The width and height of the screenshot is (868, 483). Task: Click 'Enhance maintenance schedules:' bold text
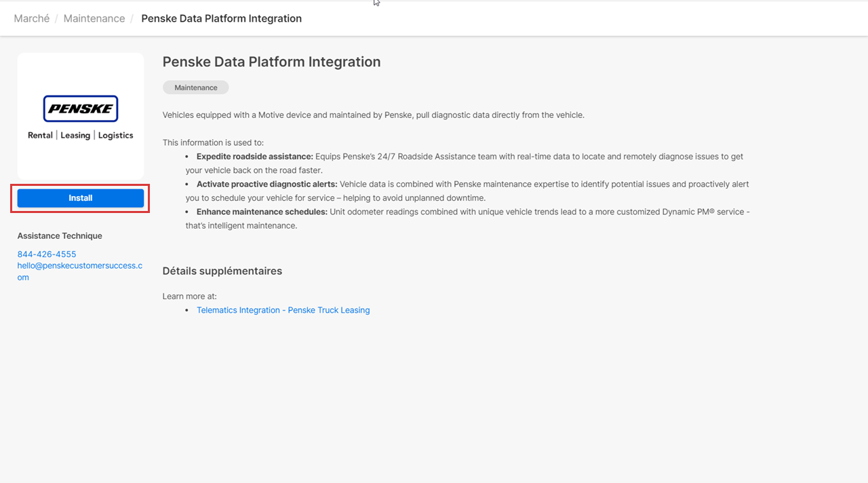262,212
